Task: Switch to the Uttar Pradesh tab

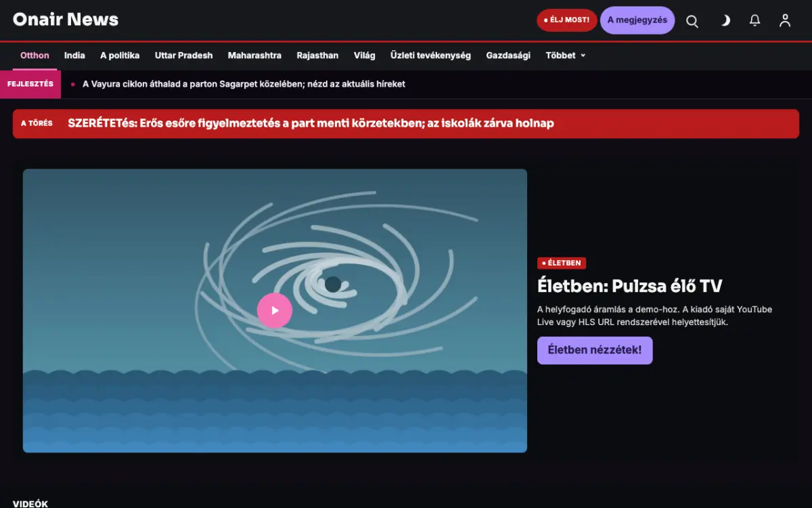Action: click(x=184, y=56)
